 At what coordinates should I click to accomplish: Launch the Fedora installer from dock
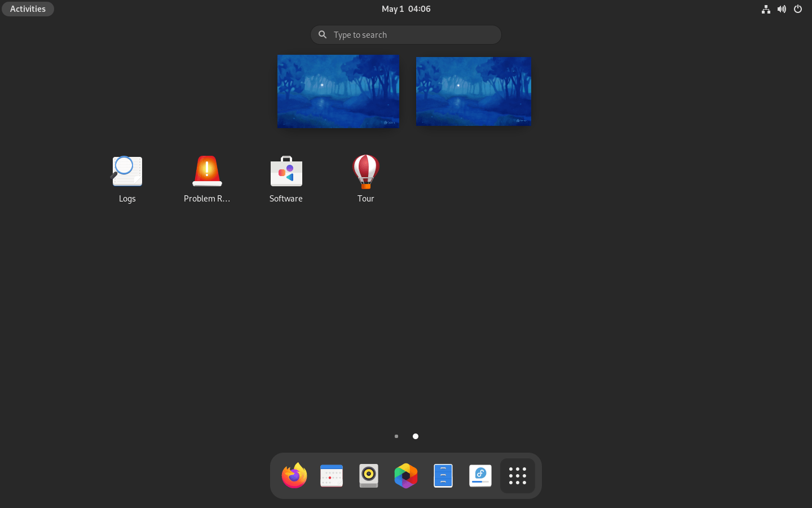480,476
